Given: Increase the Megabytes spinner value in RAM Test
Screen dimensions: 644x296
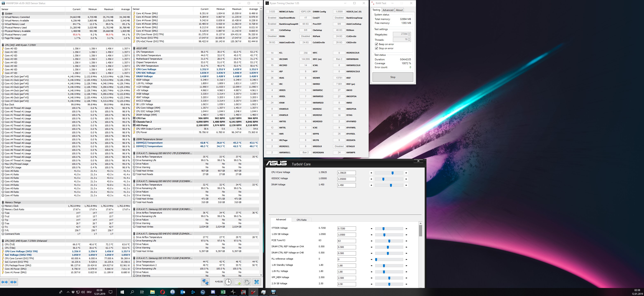Looking at the screenshot, I should click(x=409, y=33).
